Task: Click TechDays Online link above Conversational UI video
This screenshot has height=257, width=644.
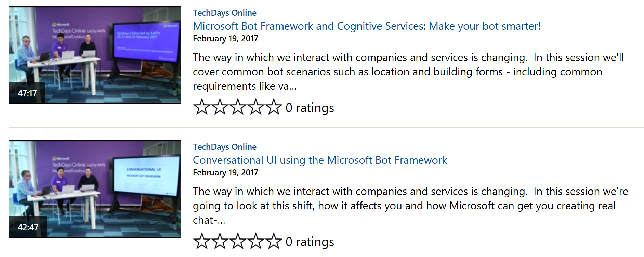Action: [x=224, y=147]
